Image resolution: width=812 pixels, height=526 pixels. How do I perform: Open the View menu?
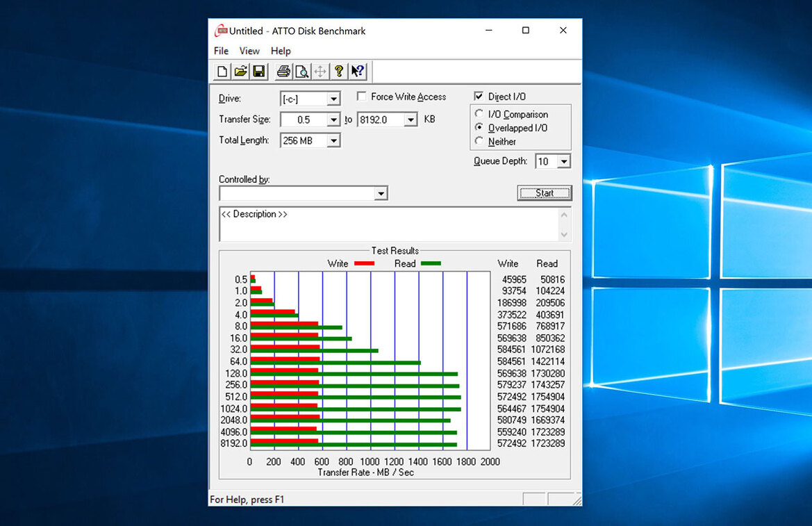click(249, 51)
